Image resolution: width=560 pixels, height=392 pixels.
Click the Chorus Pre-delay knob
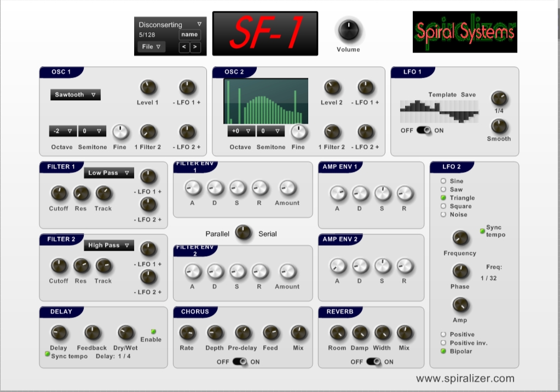243,333
